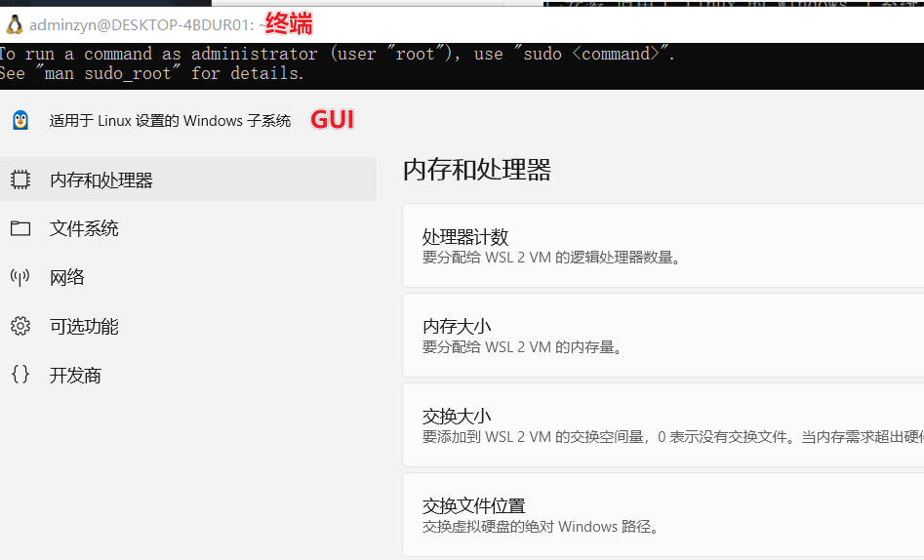The width and height of the screenshot is (924, 560).
Task: Switch to the 网络 settings page
Action: [67, 278]
